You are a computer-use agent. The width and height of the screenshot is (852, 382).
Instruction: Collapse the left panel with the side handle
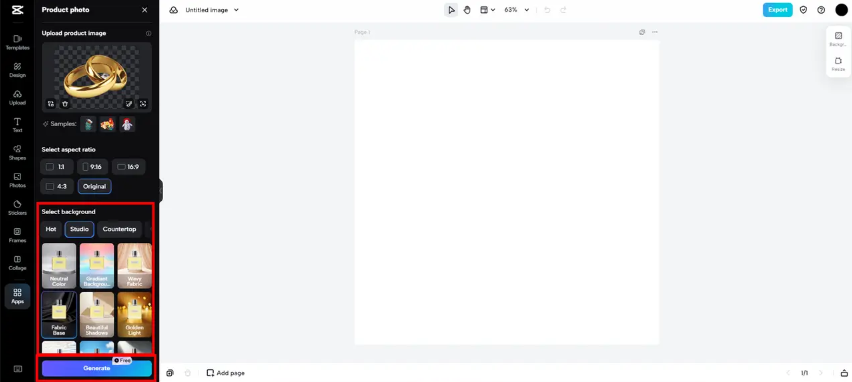click(x=161, y=191)
